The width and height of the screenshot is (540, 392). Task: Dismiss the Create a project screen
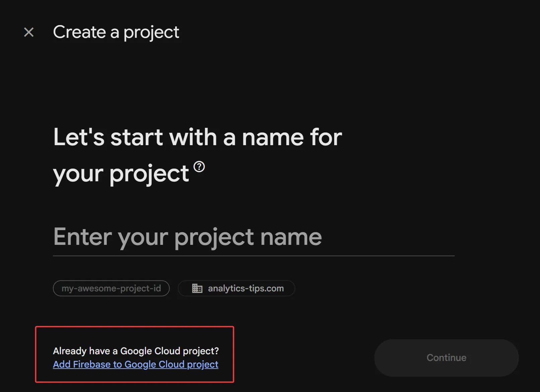point(29,32)
